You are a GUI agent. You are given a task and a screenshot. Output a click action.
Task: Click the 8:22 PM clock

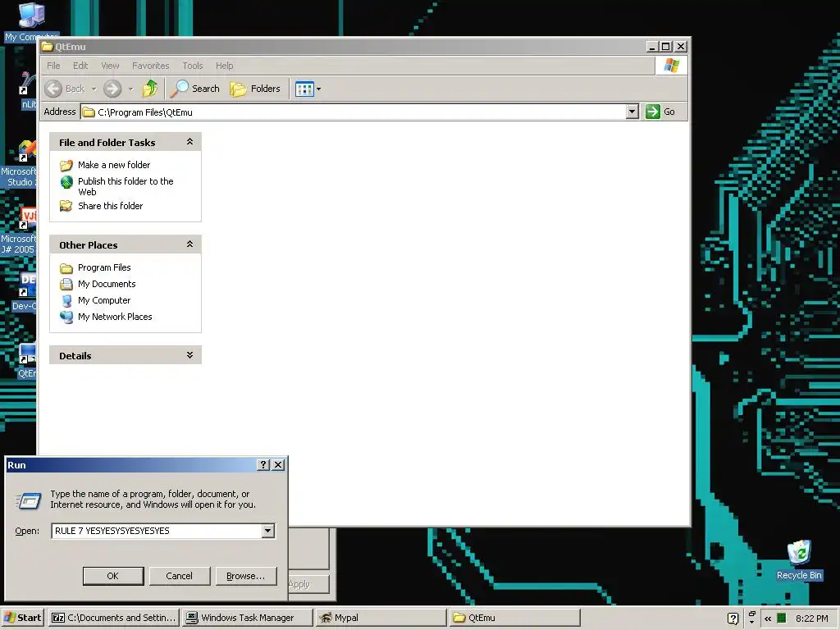coord(812,619)
